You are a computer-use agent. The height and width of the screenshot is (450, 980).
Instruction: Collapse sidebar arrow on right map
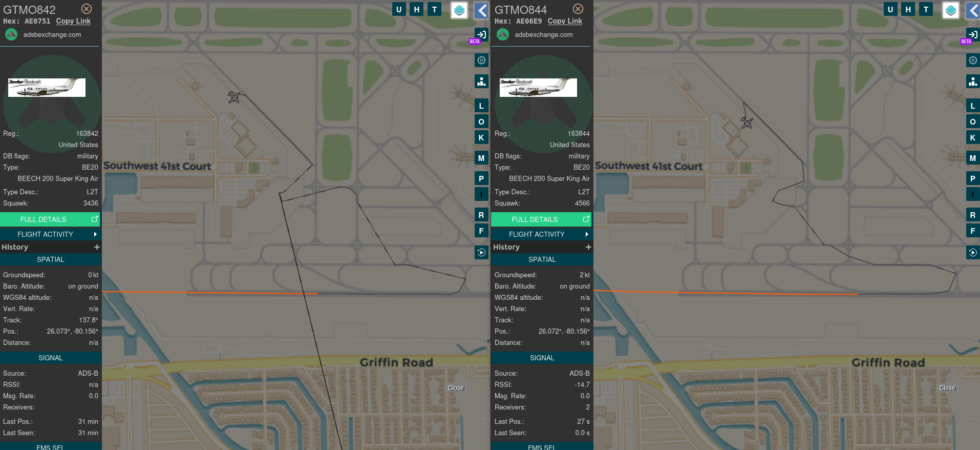coord(973,10)
